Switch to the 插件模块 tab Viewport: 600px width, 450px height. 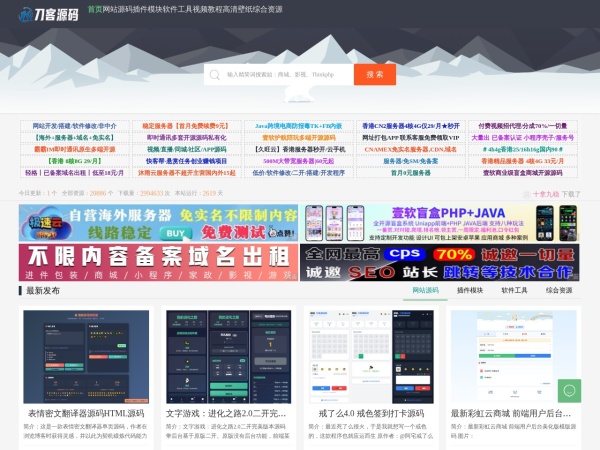pos(470,290)
